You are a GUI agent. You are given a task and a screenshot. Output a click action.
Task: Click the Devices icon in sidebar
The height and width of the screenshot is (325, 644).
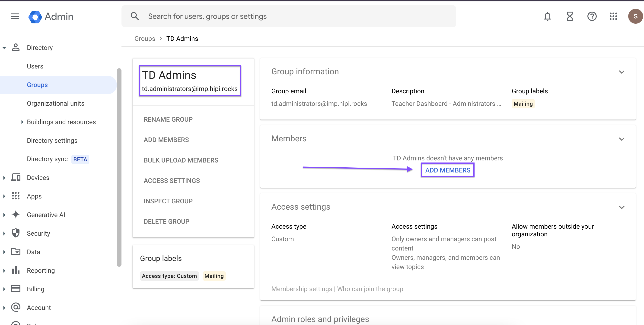pyautogui.click(x=16, y=178)
